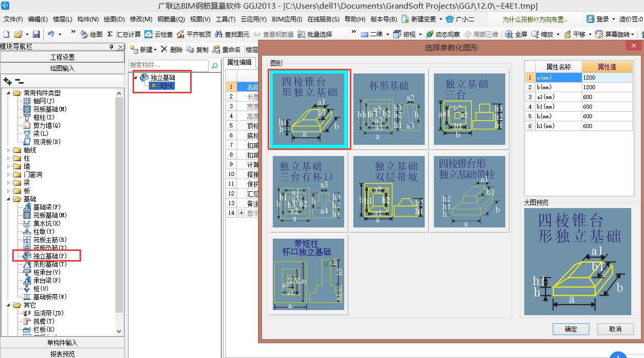Open the 文件(F) menu
644x358 pixels.
[x=13, y=19]
